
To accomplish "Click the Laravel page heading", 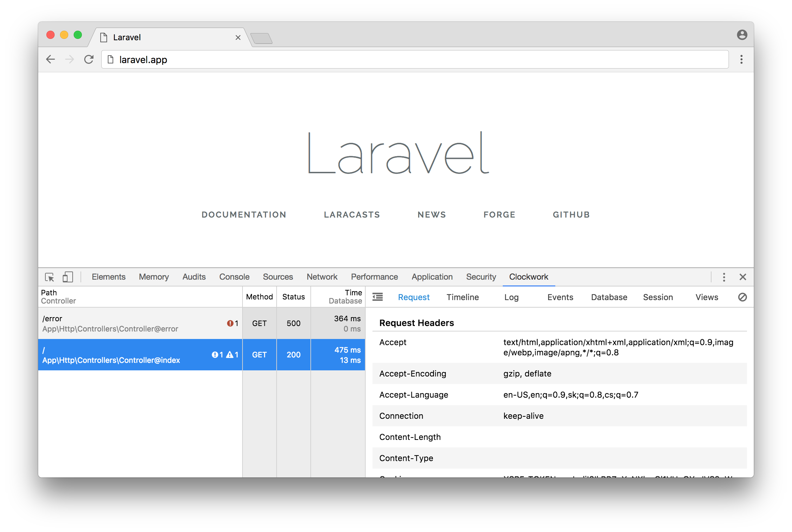I will click(x=398, y=153).
